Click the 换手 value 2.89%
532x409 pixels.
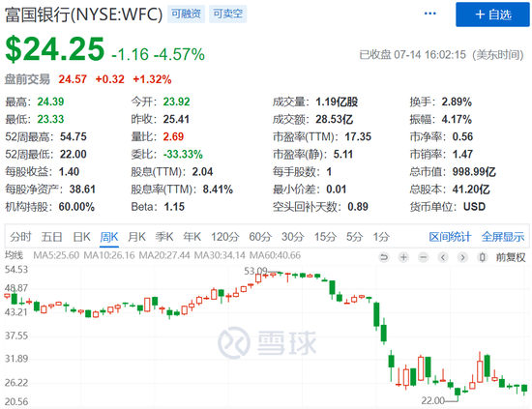pyautogui.click(x=457, y=102)
